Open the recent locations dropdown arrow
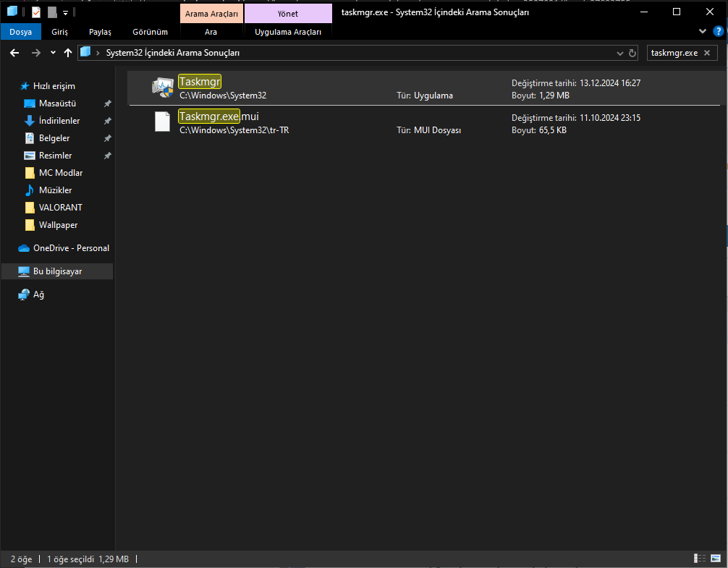Image resolution: width=728 pixels, height=568 pixels. (53, 52)
